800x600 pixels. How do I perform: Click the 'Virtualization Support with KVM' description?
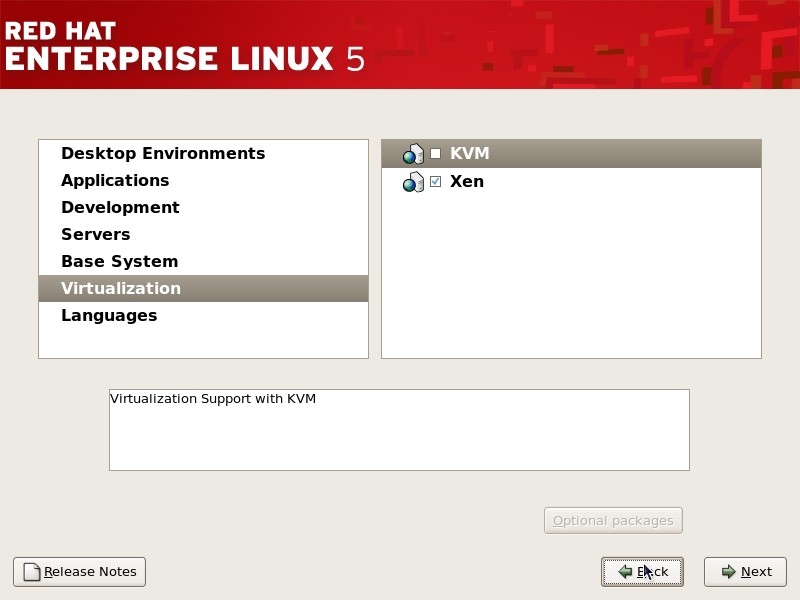pos(213,399)
